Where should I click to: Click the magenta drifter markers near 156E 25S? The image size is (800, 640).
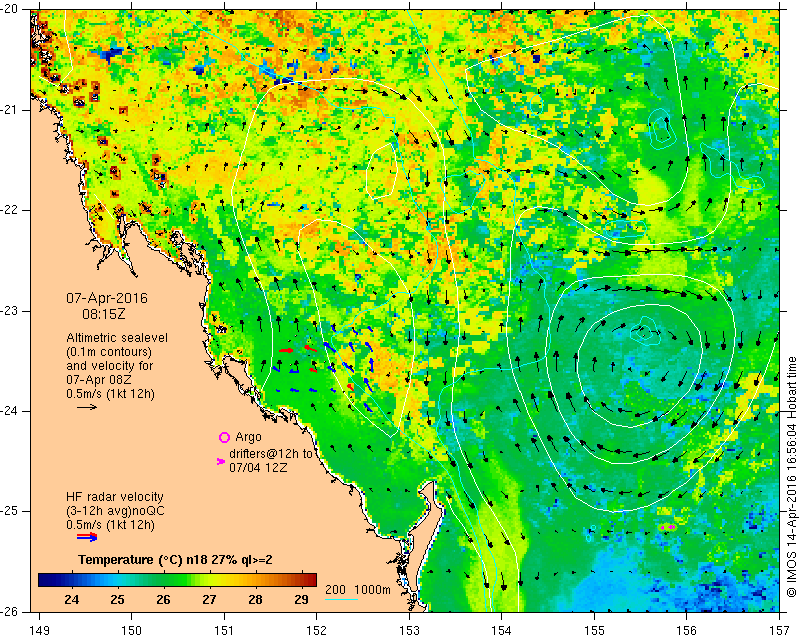pyautogui.click(x=668, y=527)
